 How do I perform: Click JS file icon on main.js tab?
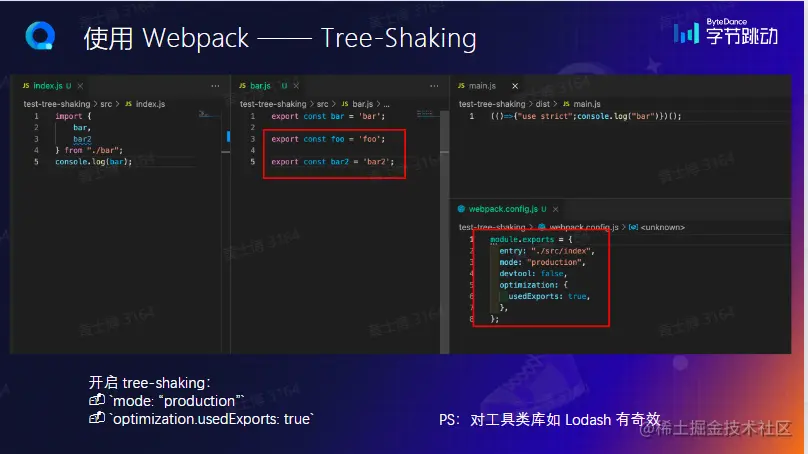click(x=461, y=86)
